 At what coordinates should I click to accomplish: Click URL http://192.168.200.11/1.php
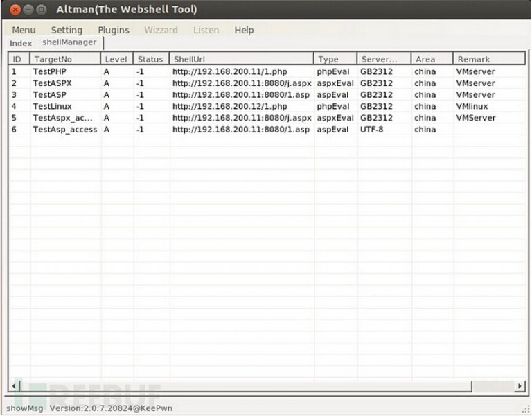tap(230, 71)
